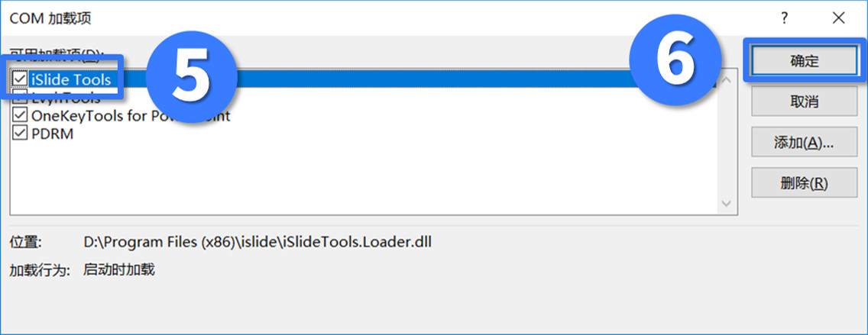The height and width of the screenshot is (335, 868).
Task: Click the help question mark icon
Action: 785,18
